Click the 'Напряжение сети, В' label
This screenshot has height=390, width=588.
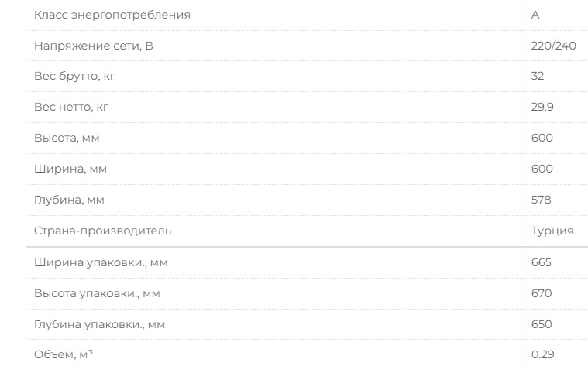pyautogui.click(x=94, y=46)
